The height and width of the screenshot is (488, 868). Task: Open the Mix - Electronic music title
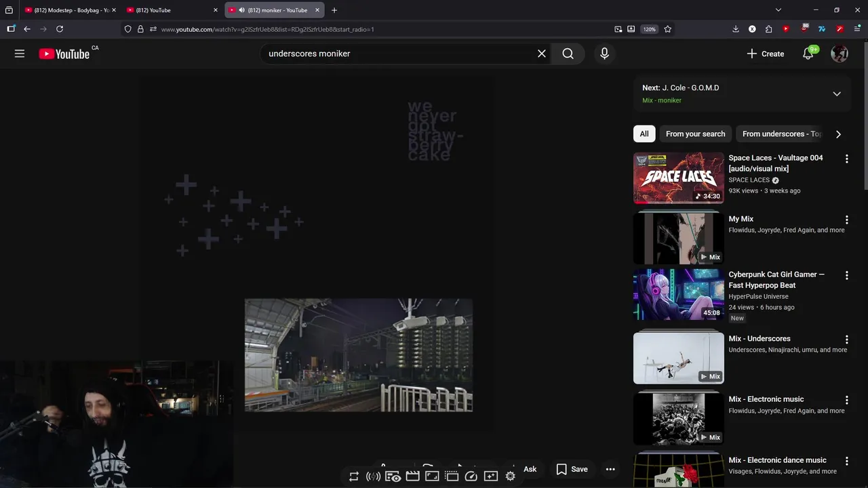click(x=766, y=399)
